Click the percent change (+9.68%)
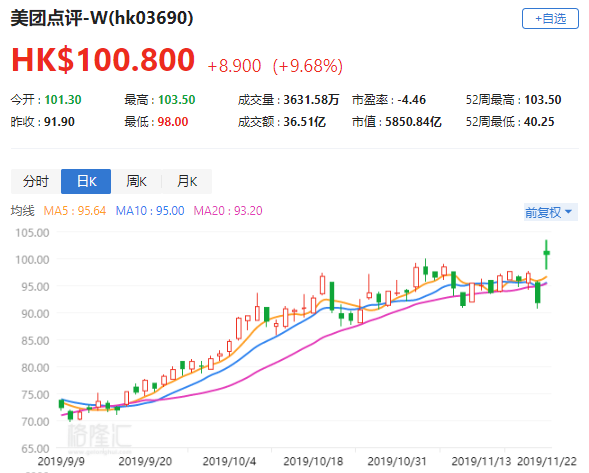Viewport: 589px width, 473px height. (308, 66)
